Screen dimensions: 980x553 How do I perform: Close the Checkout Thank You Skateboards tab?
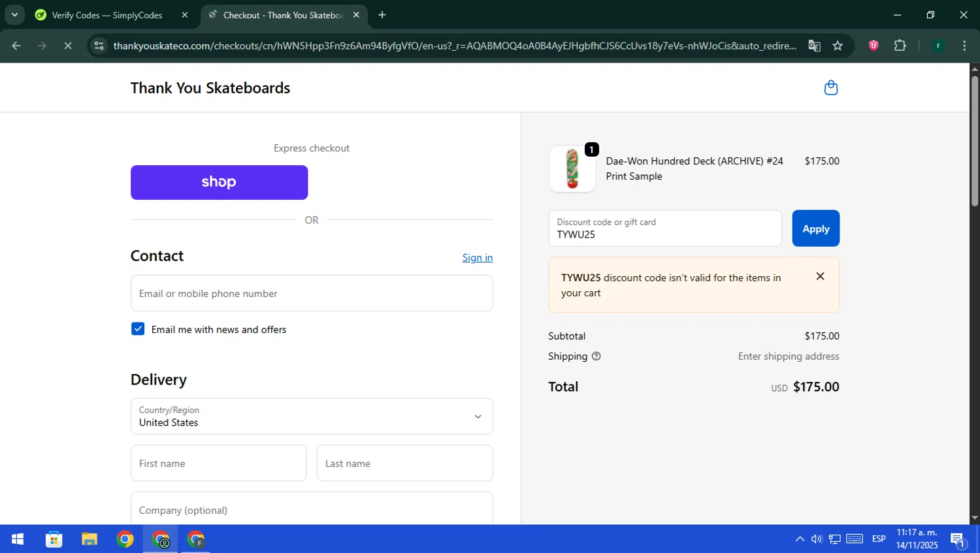click(356, 15)
